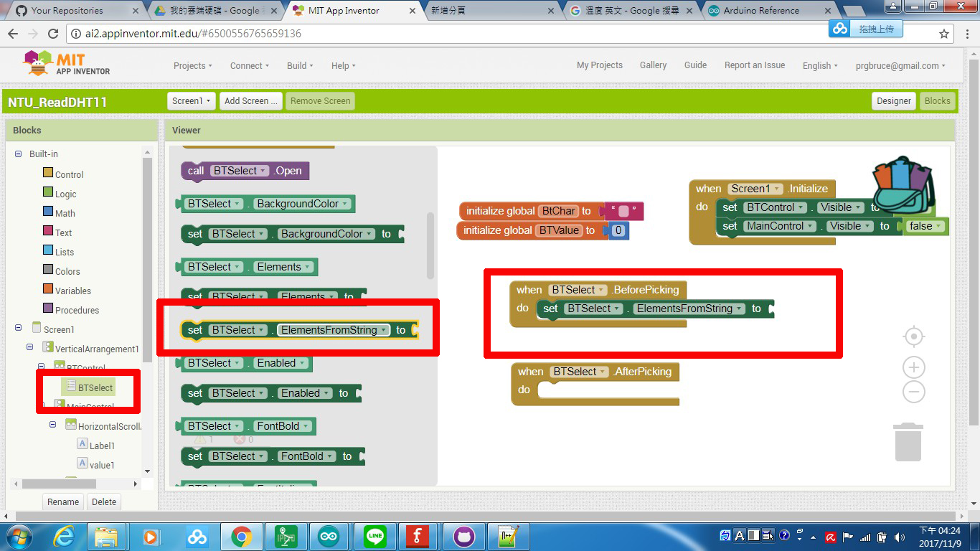This screenshot has height=551, width=980.
Task: Switch to Your Repositories tab
Action: [x=71, y=10]
